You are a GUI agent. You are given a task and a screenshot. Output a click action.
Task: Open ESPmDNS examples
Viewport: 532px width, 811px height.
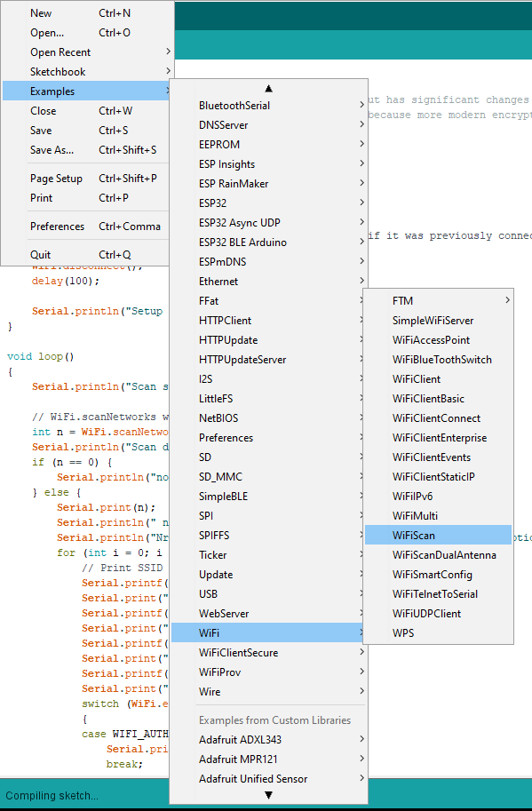point(268,262)
